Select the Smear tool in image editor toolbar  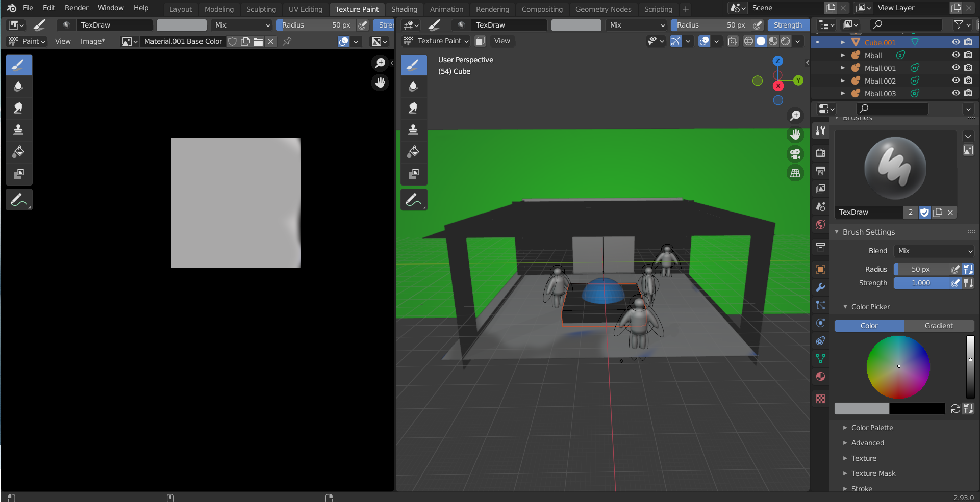click(19, 108)
